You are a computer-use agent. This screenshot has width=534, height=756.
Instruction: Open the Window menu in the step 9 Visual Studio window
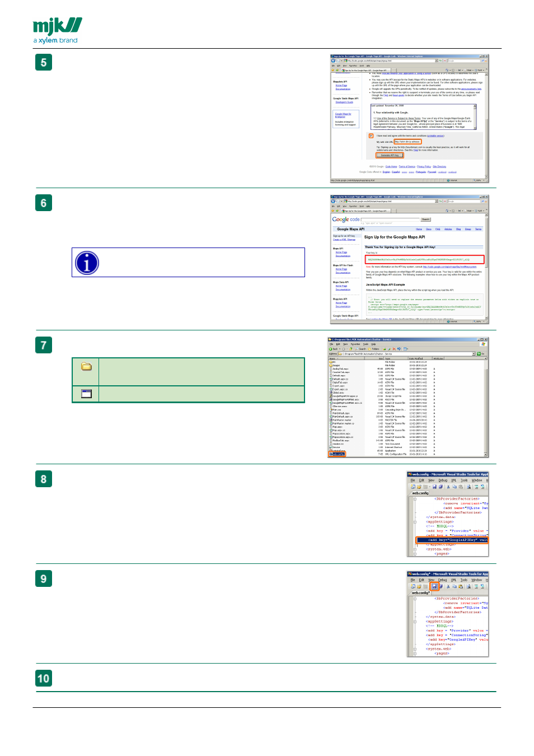[x=477, y=580]
